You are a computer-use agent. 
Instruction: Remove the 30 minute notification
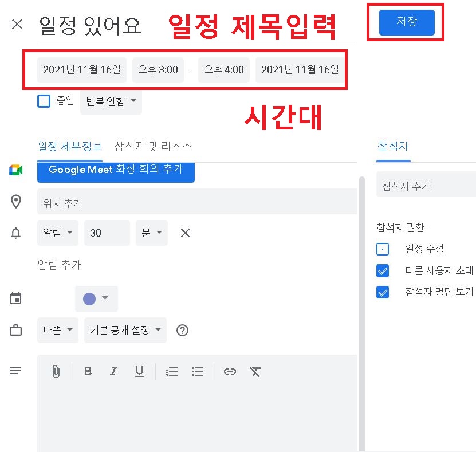point(185,233)
